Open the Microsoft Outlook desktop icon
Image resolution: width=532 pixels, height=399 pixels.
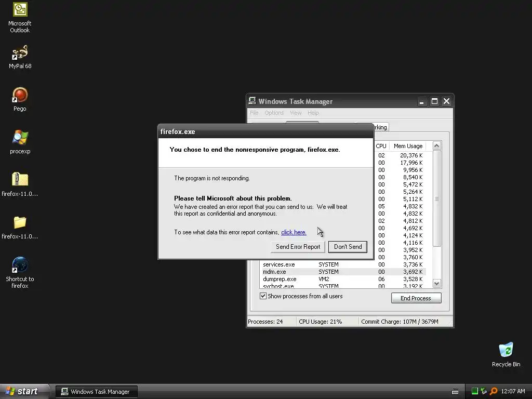[x=20, y=18]
